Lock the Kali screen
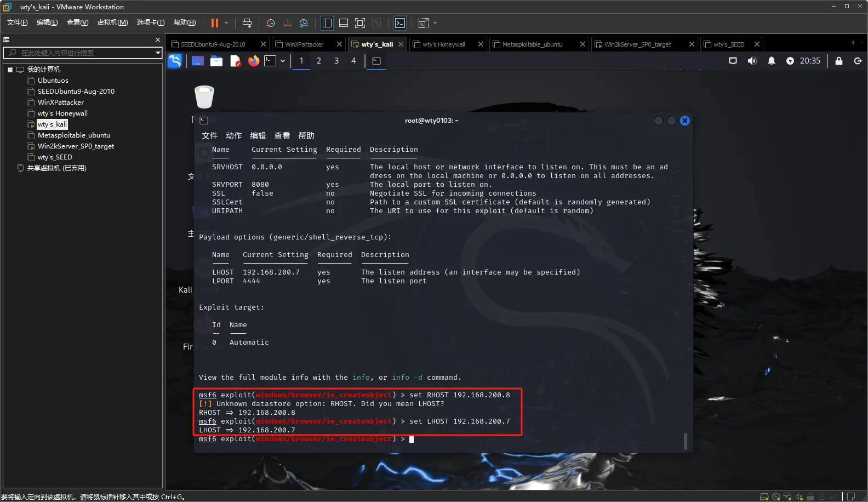The height and width of the screenshot is (502, 868). pyautogui.click(x=839, y=61)
